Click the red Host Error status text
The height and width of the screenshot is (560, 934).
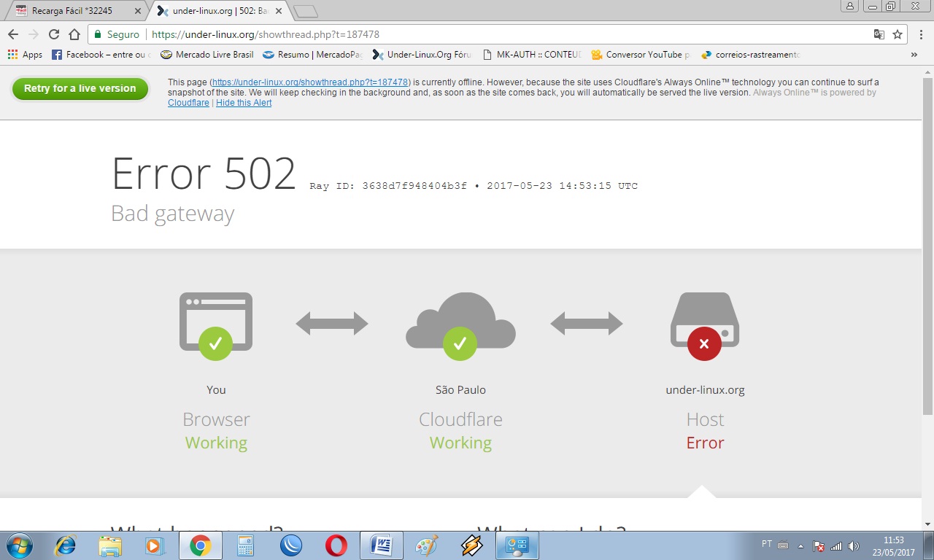click(x=705, y=443)
